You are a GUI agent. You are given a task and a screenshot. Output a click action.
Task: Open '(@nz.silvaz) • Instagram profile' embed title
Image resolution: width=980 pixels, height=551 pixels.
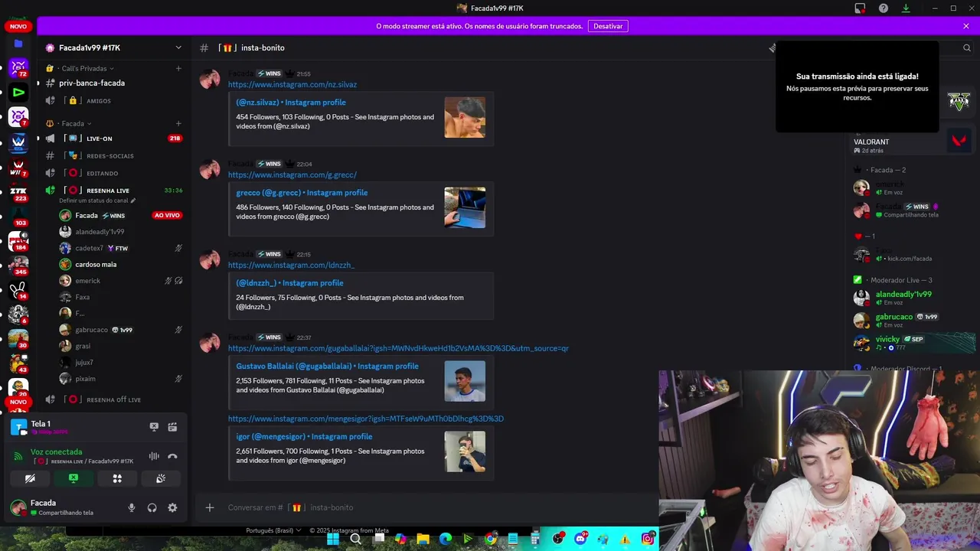(x=291, y=103)
